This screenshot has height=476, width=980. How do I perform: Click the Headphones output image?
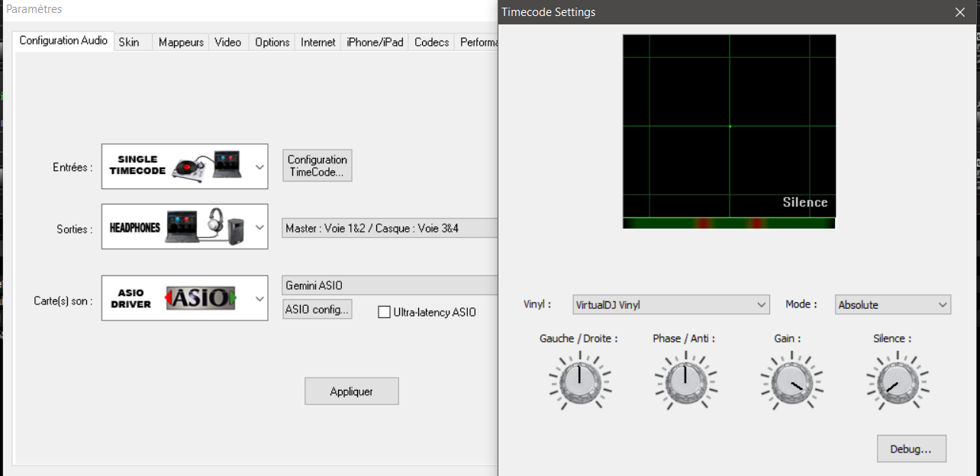pos(177,227)
